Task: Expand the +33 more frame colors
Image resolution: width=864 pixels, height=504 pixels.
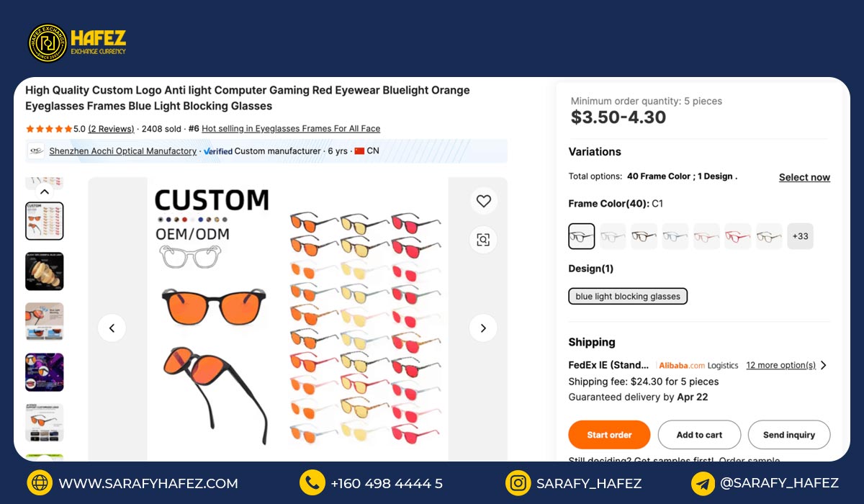Action: 800,236
